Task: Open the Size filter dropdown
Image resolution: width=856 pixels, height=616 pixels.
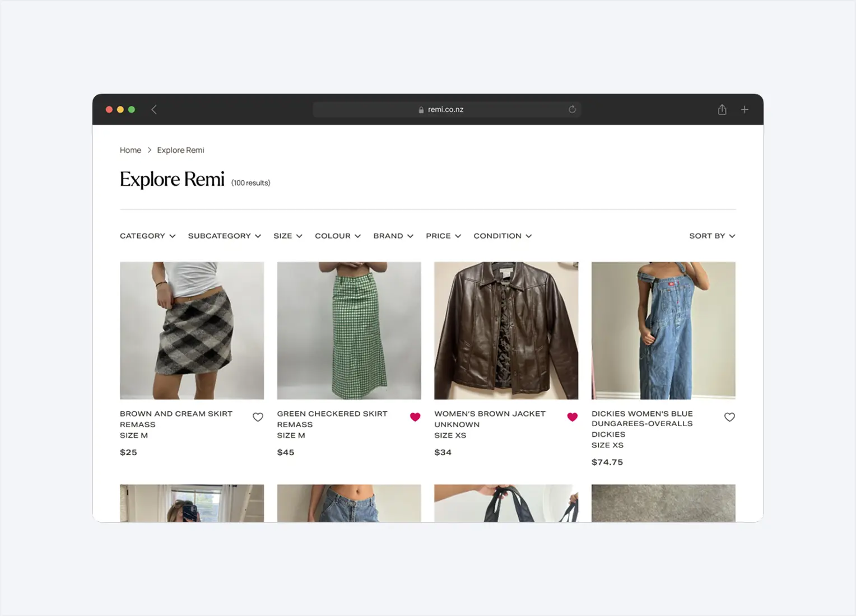Action: click(288, 236)
